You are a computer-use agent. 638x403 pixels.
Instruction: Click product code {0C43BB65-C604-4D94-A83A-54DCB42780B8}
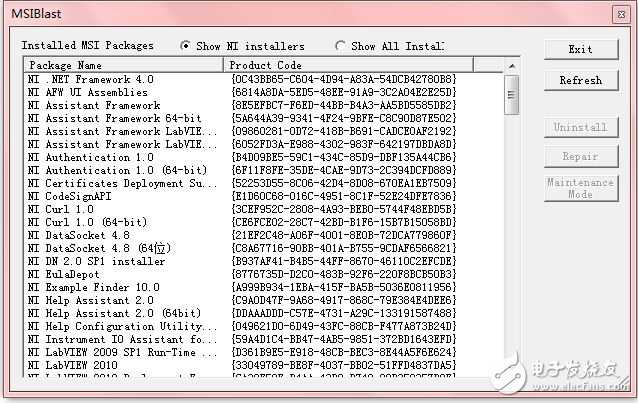pos(344,79)
